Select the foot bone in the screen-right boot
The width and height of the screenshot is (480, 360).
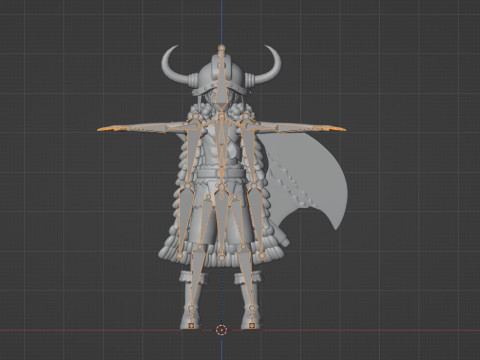(x=252, y=317)
